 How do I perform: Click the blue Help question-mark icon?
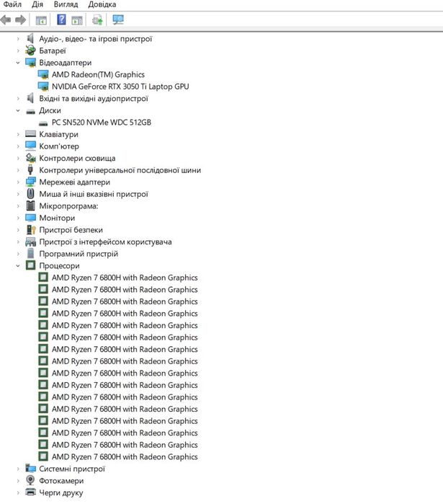point(61,19)
